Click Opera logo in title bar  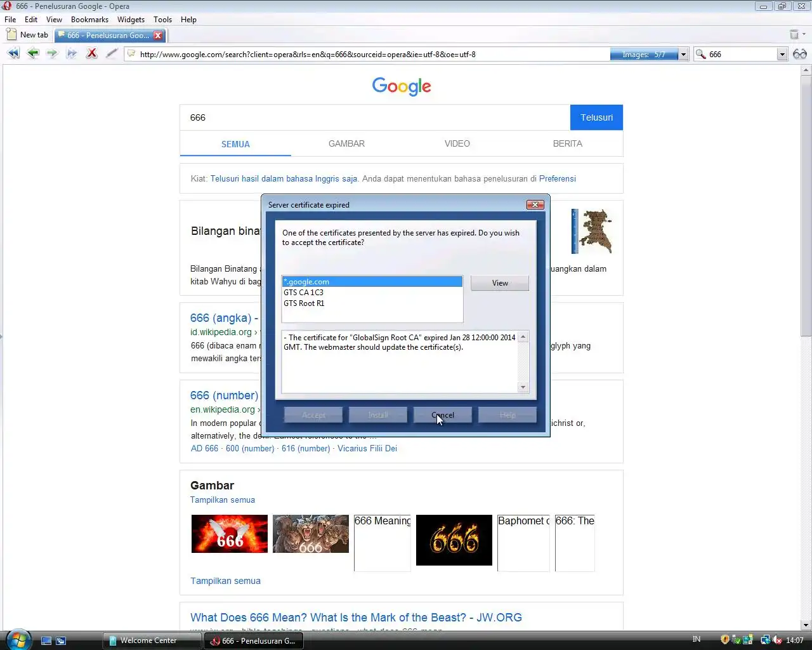(7, 6)
